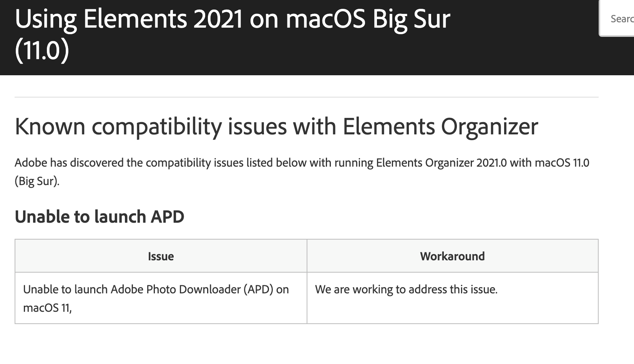Screen dimensions: 634x364
Task: Click the 'Issue' table column header
Action: pyautogui.click(x=161, y=256)
